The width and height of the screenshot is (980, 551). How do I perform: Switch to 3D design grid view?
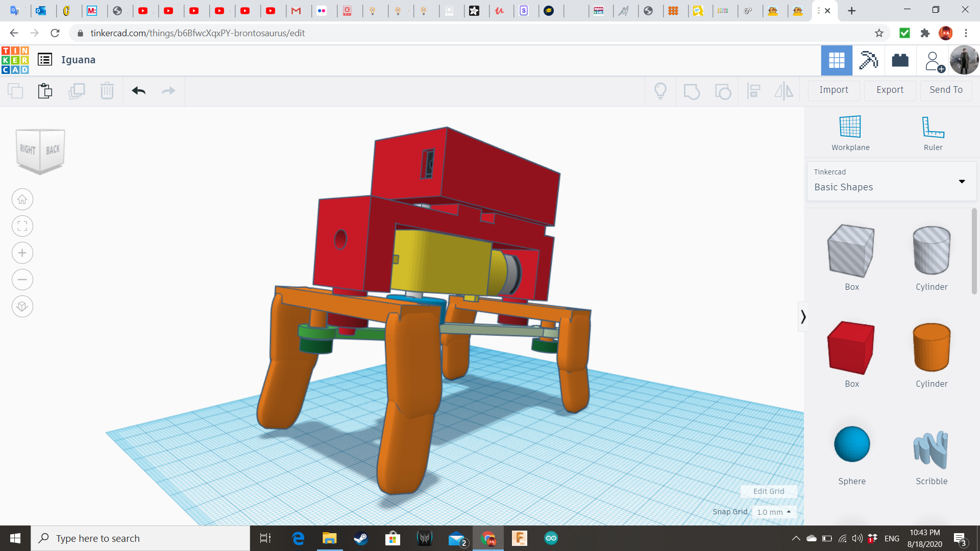click(x=837, y=60)
